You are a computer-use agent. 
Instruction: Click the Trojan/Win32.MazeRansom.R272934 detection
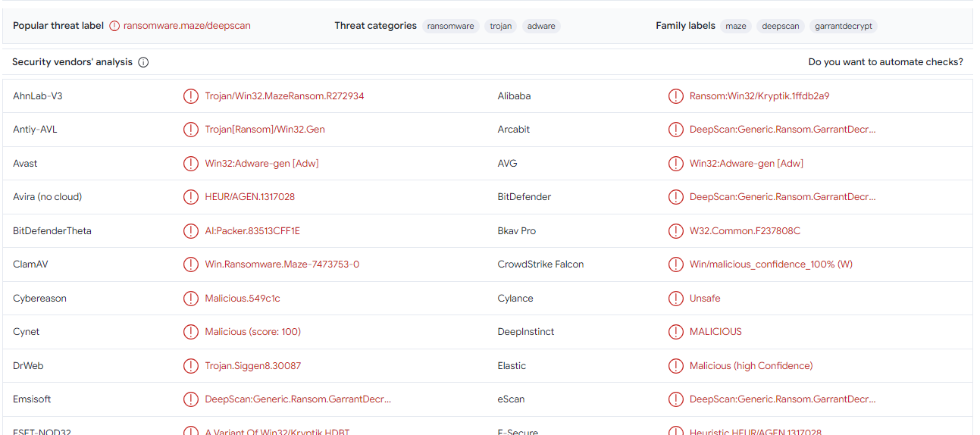coord(284,96)
